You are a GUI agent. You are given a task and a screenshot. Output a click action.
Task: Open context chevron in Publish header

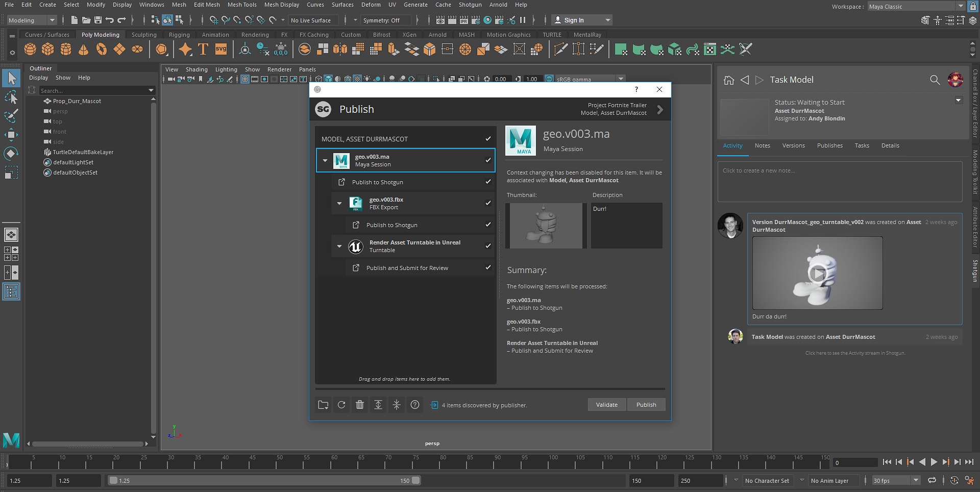(660, 110)
